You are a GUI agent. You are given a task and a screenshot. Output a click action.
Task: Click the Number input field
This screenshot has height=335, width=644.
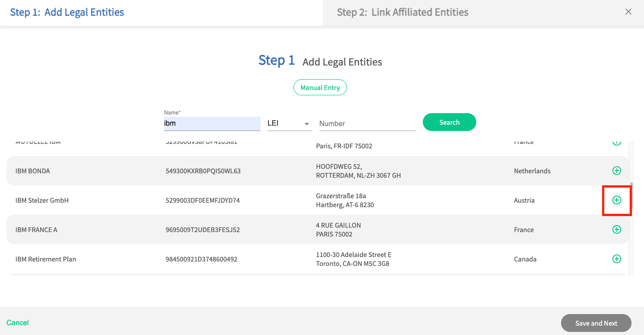coord(367,123)
